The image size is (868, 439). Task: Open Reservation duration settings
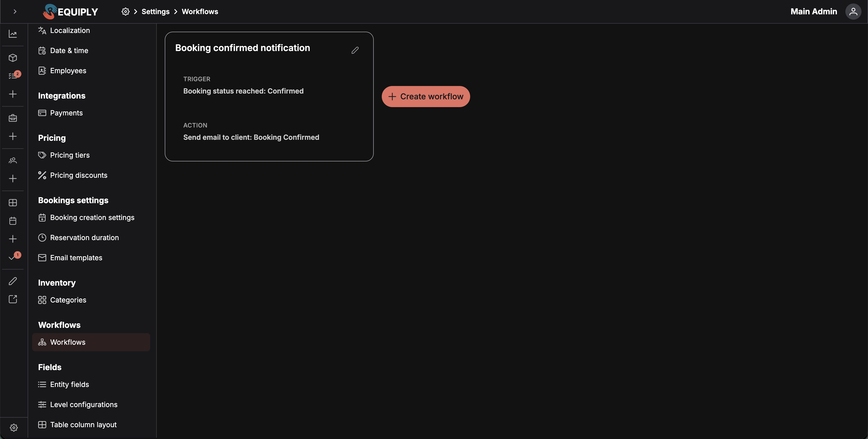(x=91, y=238)
